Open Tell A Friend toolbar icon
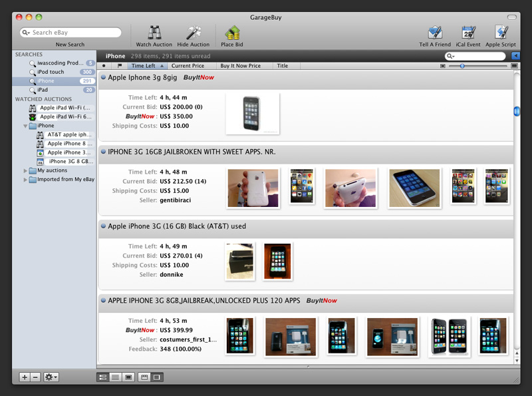 [x=435, y=33]
